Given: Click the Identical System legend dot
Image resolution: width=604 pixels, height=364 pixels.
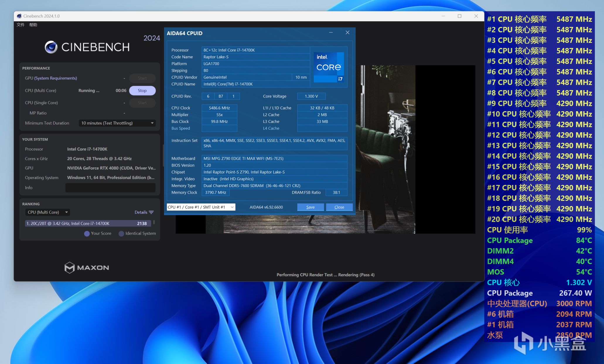Looking at the screenshot, I should pos(121,233).
